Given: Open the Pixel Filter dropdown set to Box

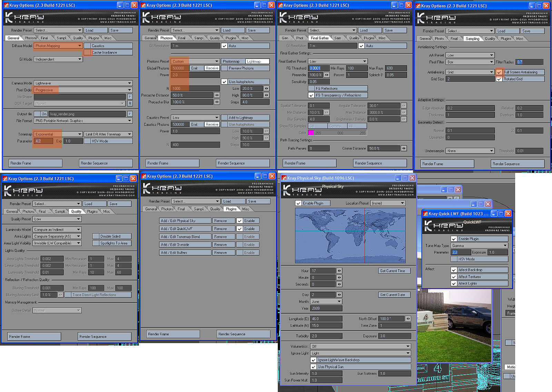Looking at the screenshot, I should pyautogui.click(x=470, y=62).
